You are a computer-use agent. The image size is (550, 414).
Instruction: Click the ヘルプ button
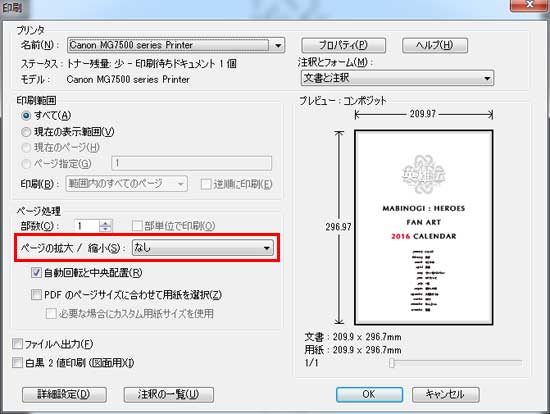435,45
